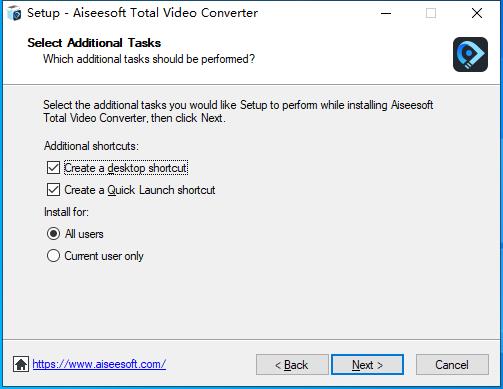Minimize the Setup window
503x389 pixels.
[386, 13]
